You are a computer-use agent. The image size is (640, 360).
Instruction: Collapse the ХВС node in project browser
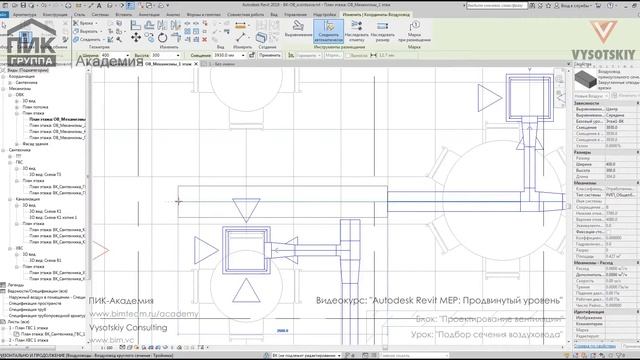[x=10, y=248]
